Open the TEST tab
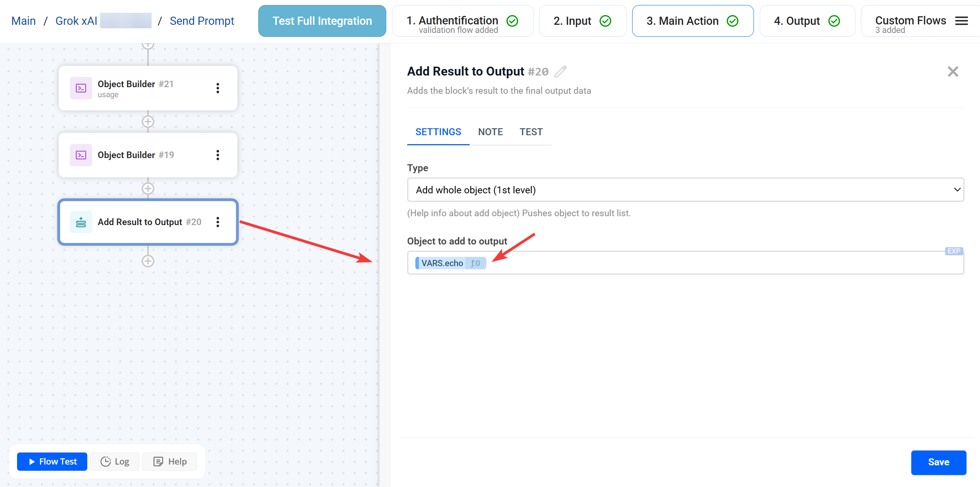Image resolution: width=980 pixels, height=487 pixels. (531, 132)
